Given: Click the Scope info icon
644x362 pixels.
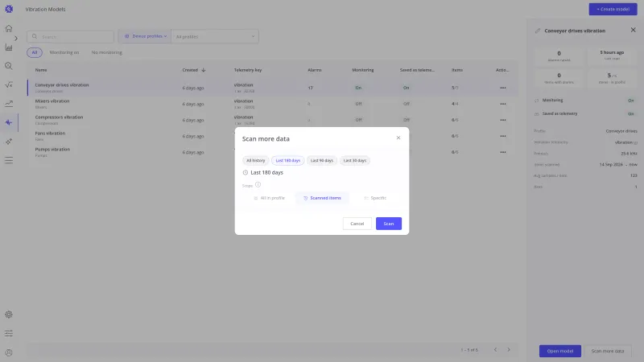Looking at the screenshot, I should pos(258,185).
